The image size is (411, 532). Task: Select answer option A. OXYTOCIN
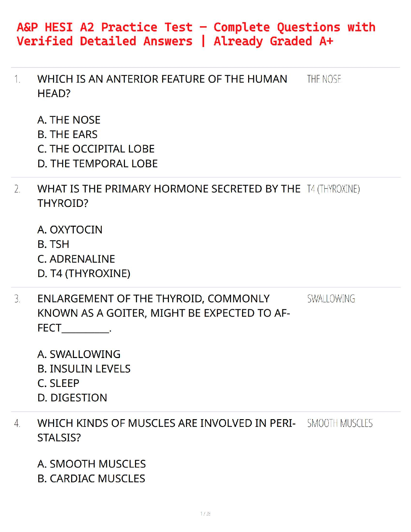(70, 230)
